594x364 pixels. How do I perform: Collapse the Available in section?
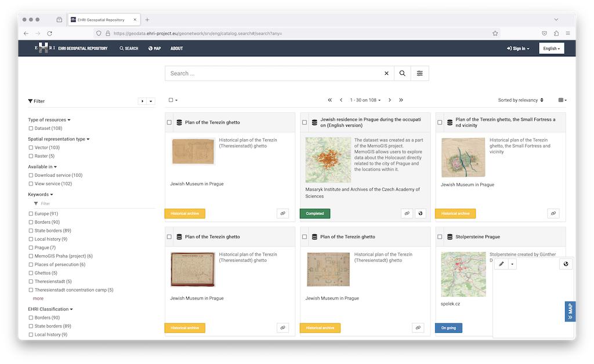[x=42, y=166]
